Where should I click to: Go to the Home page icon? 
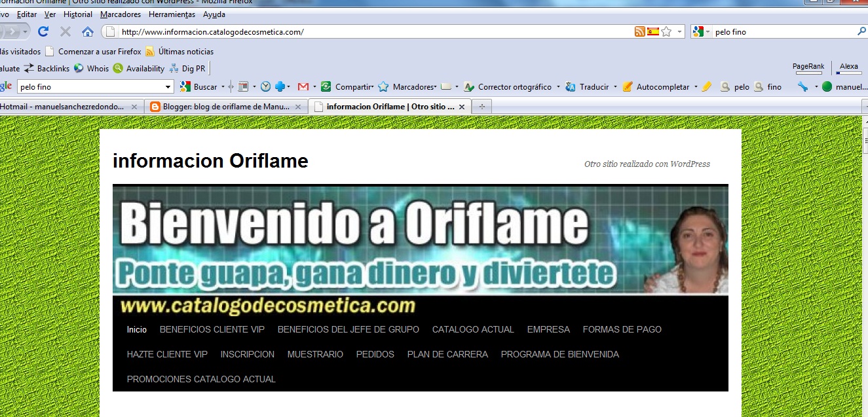(x=87, y=31)
